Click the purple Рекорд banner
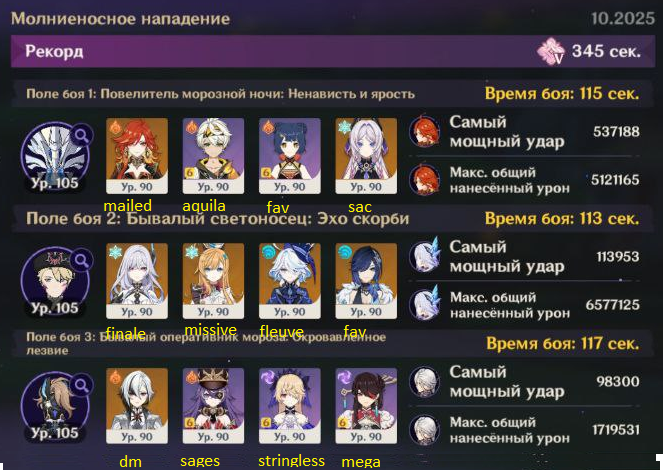The width and height of the screenshot is (663, 472). (x=333, y=51)
